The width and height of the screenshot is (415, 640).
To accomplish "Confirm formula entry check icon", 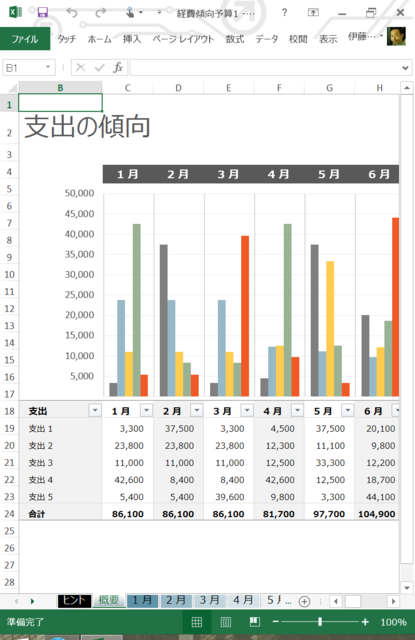I will click(99, 67).
